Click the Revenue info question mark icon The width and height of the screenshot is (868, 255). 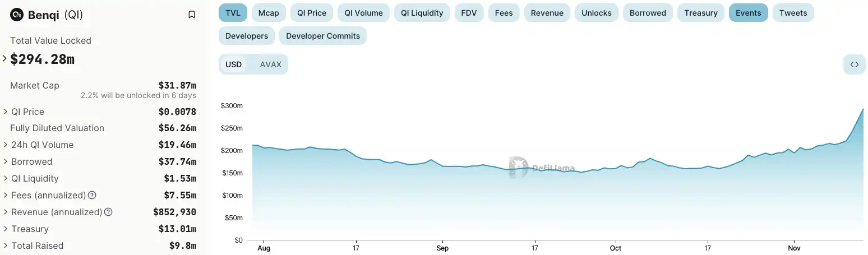point(109,212)
